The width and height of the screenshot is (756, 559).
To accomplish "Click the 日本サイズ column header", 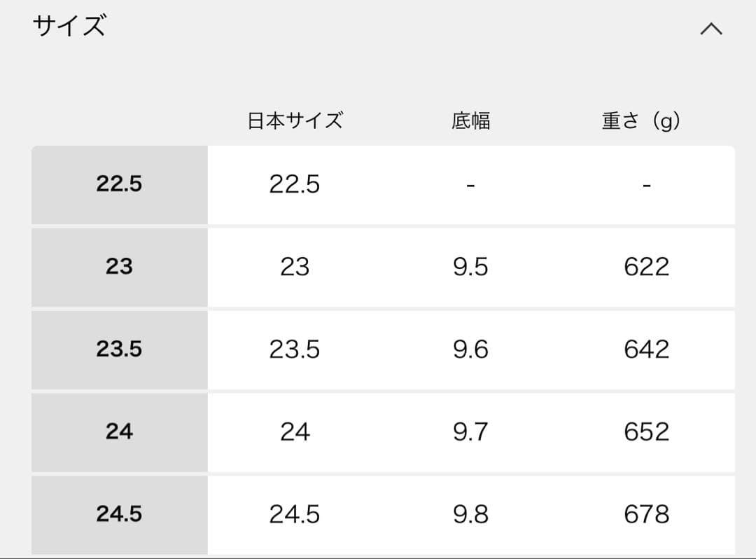I will tap(295, 120).
